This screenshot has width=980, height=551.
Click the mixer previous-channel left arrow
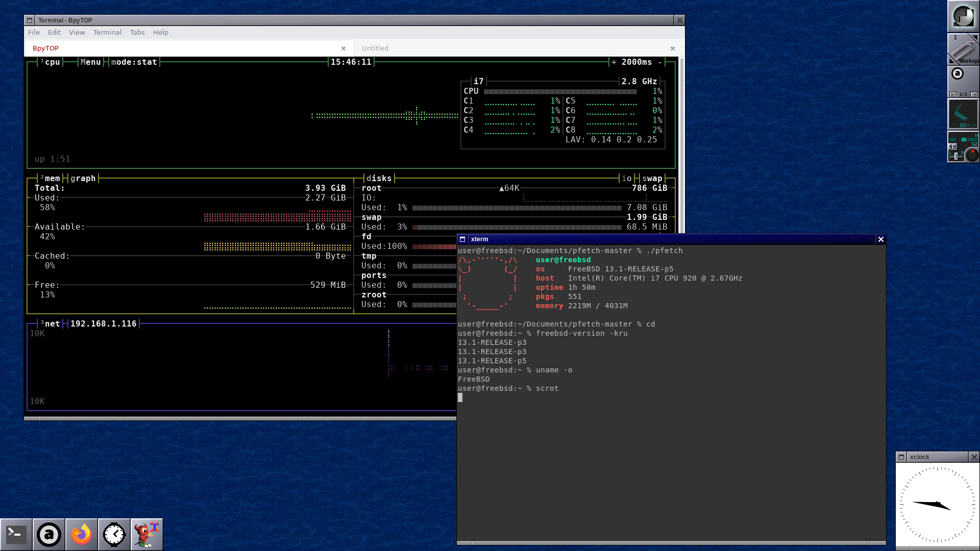click(x=950, y=146)
